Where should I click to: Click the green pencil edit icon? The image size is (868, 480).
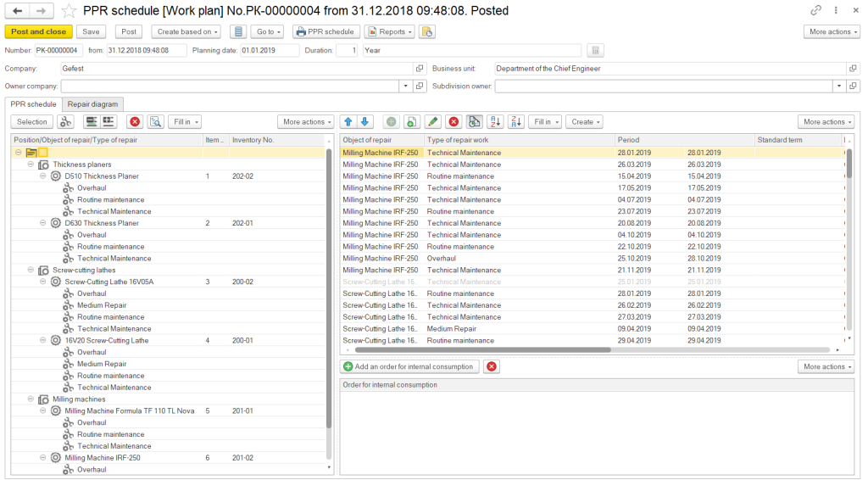point(432,122)
